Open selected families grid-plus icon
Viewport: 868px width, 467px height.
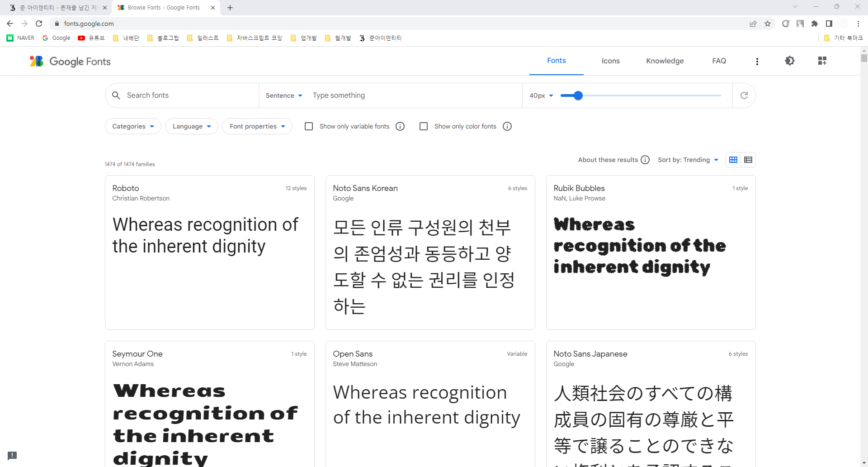click(x=822, y=61)
